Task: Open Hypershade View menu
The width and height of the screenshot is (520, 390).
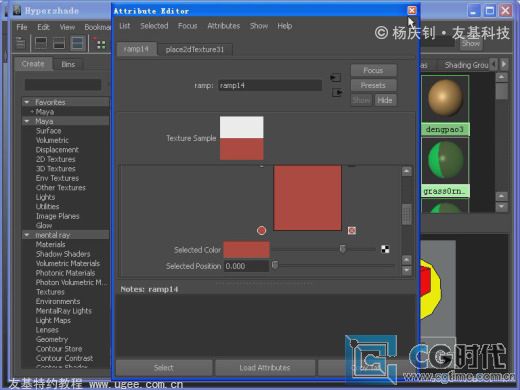Action: tap(67, 27)
